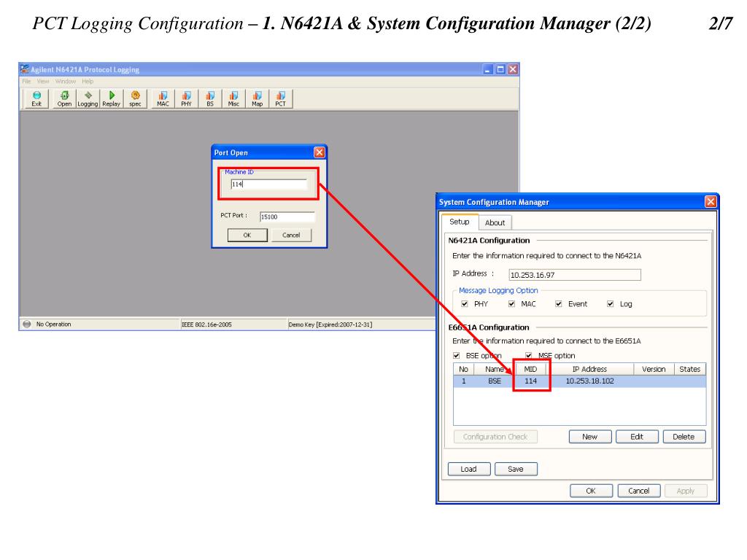Open the Map chart icon
Image resolution: width=747 pixels, height=560 pixels.
[x=258, y=98]
